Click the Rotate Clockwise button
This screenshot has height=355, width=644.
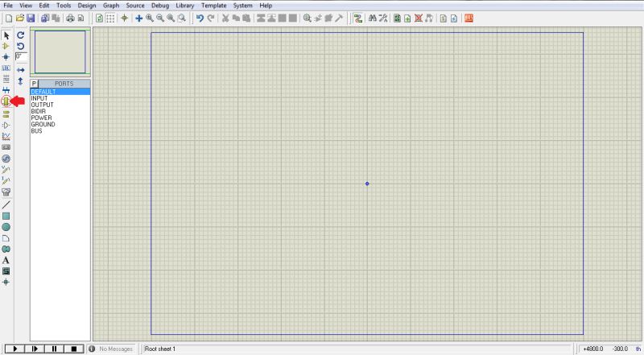pyautogui.click(x=21, y=35)
